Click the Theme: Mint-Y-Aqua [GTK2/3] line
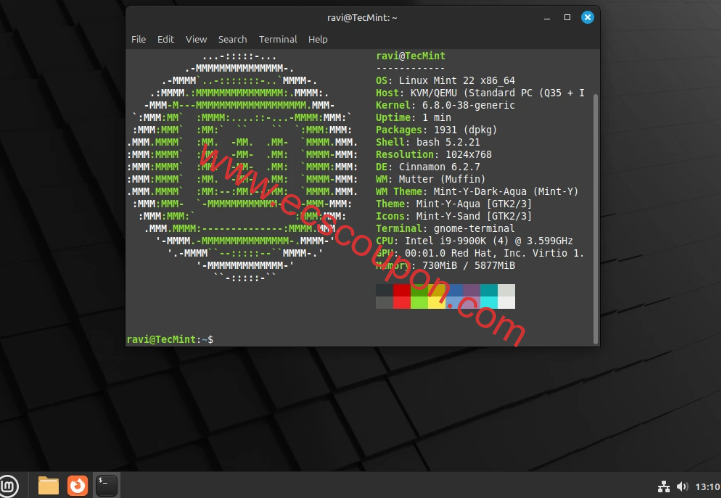The width and height of the screenshot is (721, 498). click(x=453, y=204)
